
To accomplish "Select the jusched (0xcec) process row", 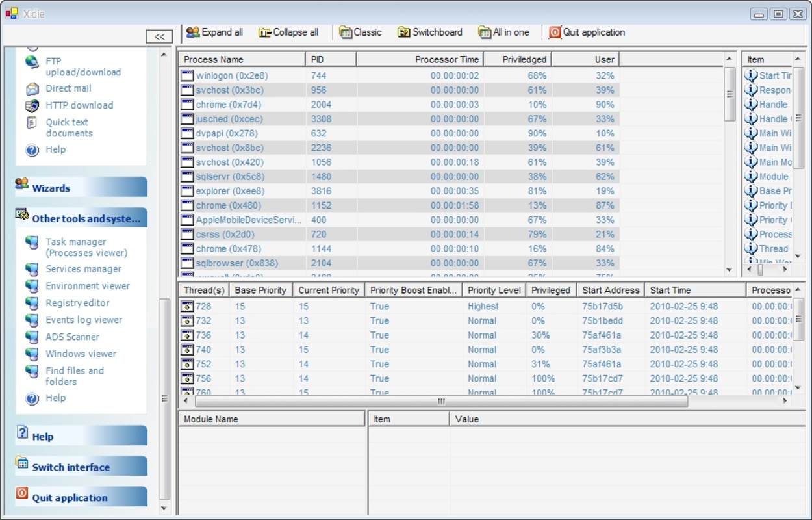I will [400, 119].
